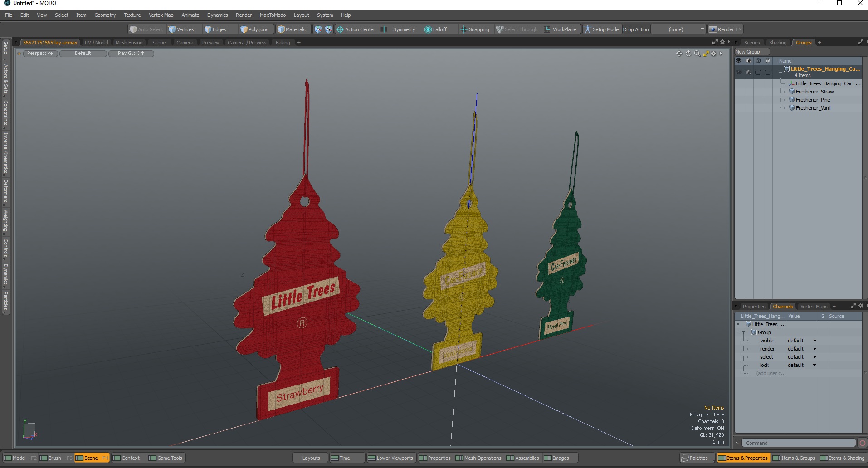The image size is (868, 468).
Task: Click the Command input field
Action: 799,443
